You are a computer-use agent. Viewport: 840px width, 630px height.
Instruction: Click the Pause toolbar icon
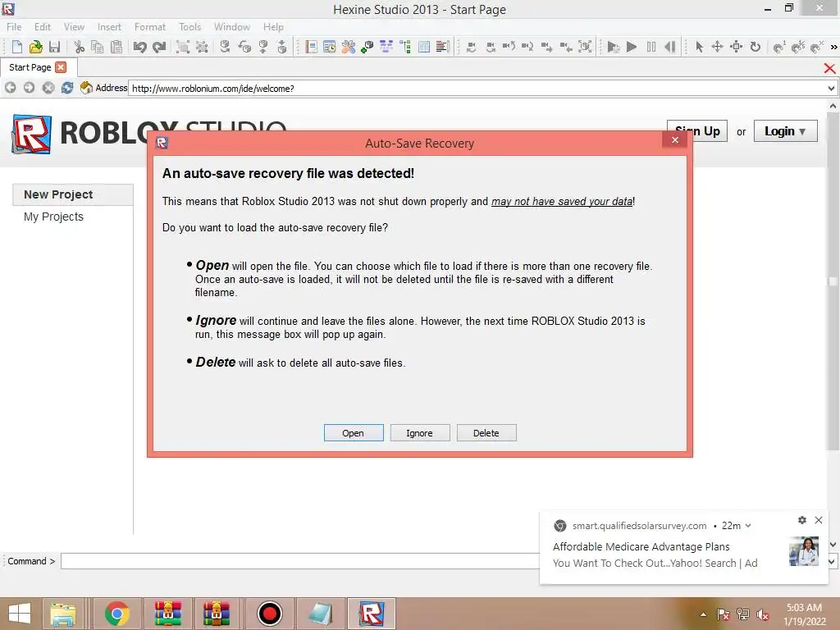(651, 47)
